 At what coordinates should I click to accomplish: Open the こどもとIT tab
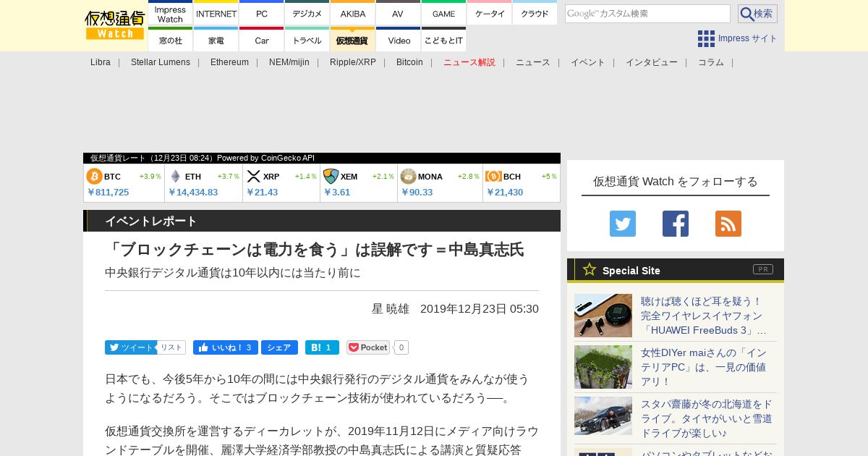pos(443,41)
